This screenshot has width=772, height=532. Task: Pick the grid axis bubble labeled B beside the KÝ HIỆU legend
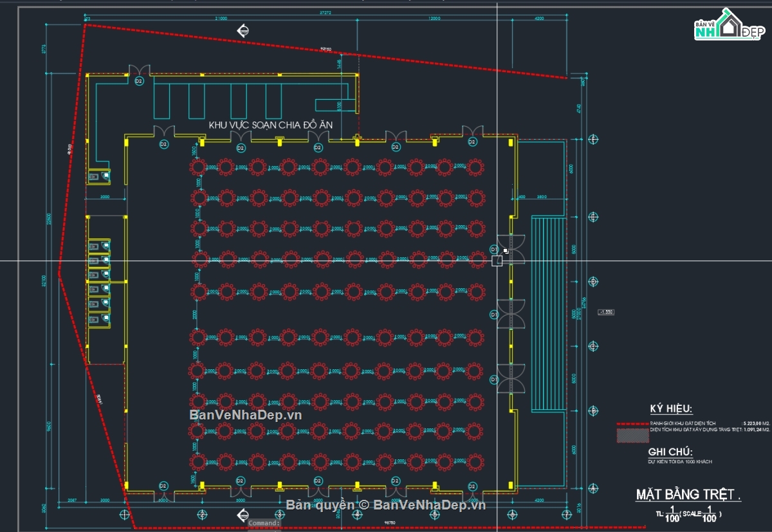pos(593,410)
